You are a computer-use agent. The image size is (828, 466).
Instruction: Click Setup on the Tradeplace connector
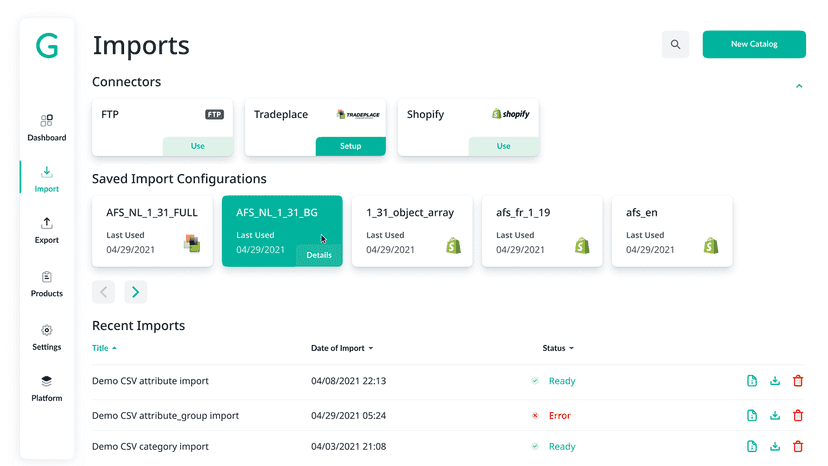(x=351, y=146)
